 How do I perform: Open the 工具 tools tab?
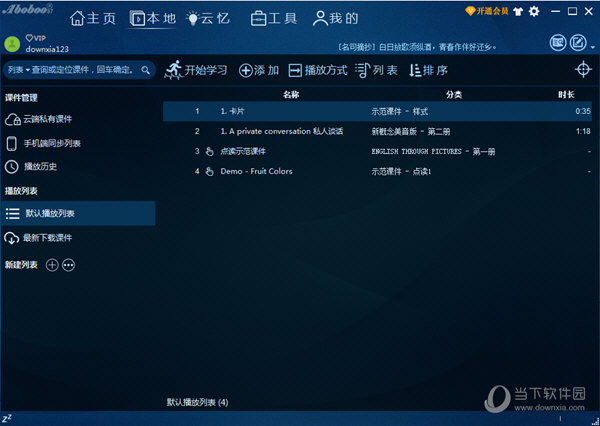point(274,18)
